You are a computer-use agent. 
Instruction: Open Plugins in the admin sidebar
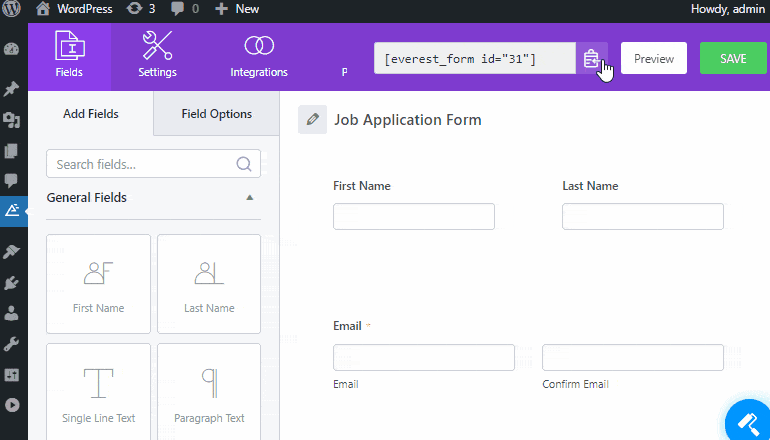coord(11,282)
